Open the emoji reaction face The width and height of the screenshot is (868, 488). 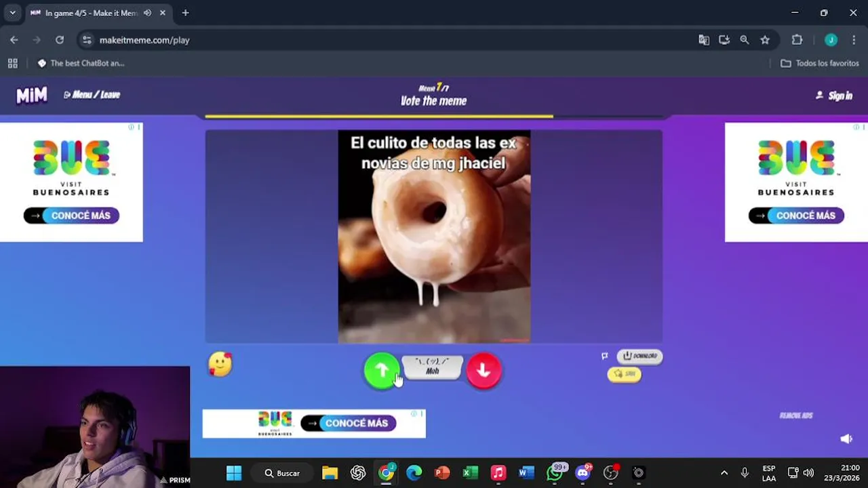(x=220, y=365)
